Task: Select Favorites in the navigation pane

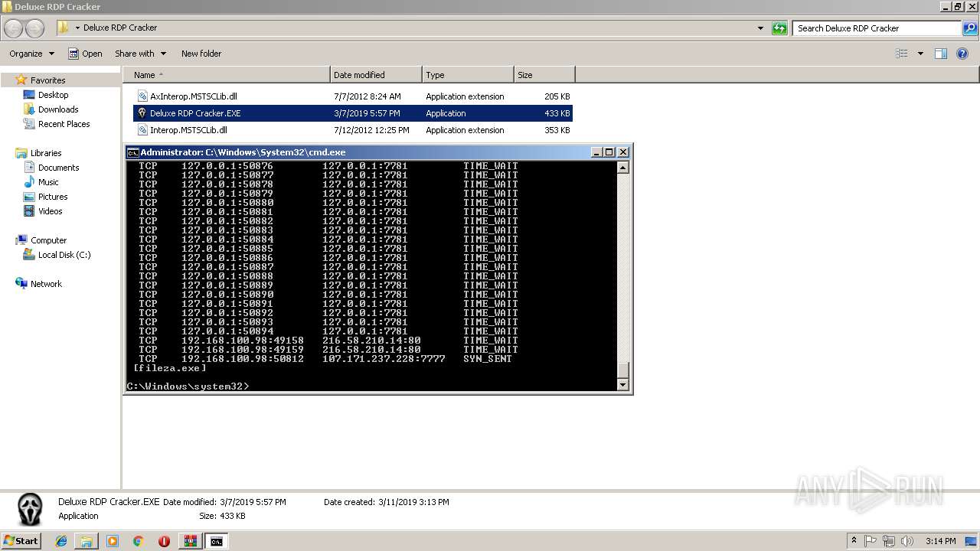Action: (x=47, y=80)
